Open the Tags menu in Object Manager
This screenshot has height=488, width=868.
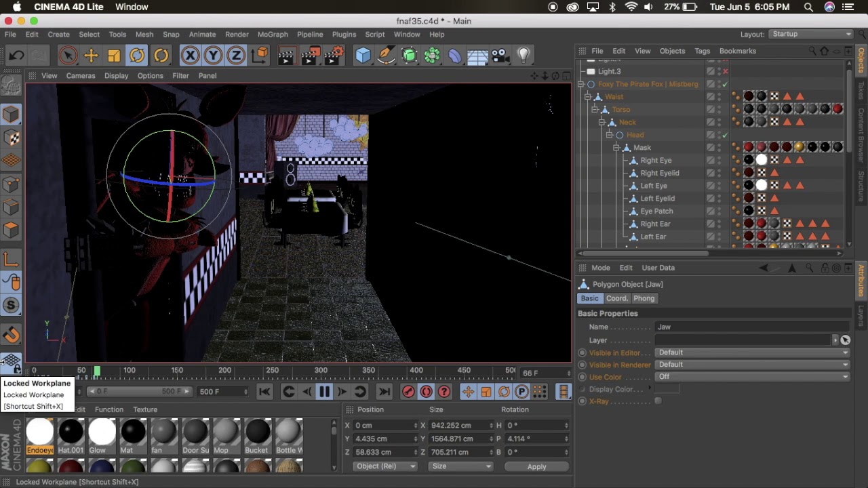click(x=702, y=51)
